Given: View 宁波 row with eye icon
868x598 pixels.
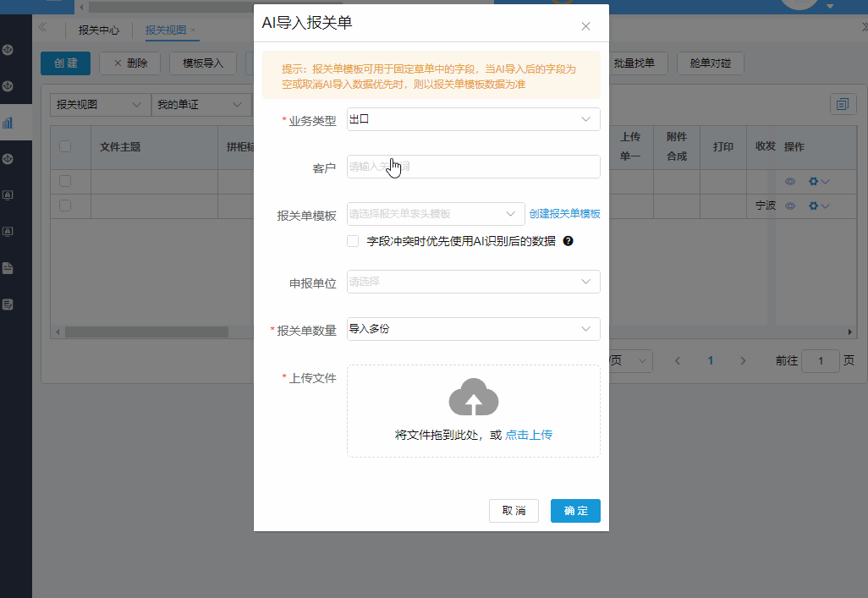Looking at the screenshot, I should point(790,206).
